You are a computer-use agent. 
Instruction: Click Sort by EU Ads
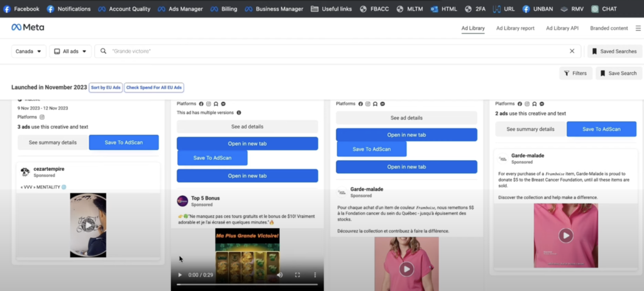[x=106, y=88]
